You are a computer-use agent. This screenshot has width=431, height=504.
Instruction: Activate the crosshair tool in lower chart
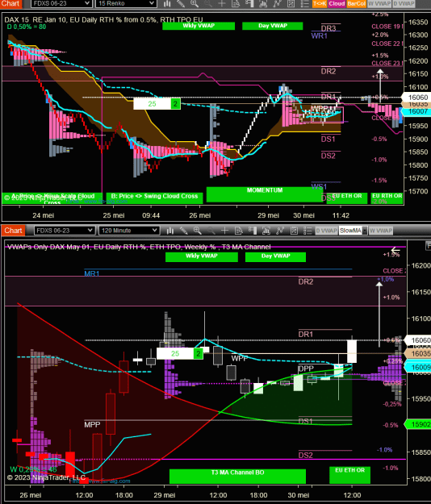(224, 231)
